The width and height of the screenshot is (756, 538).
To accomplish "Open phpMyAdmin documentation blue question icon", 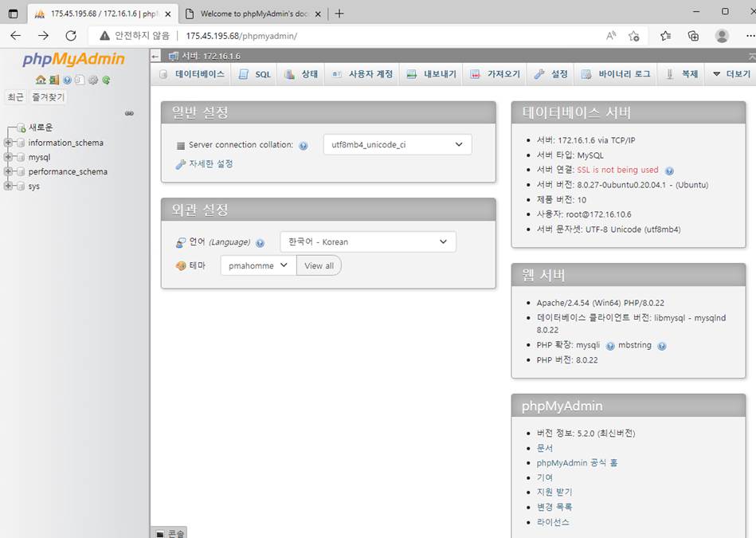I will tap(67, 80).
